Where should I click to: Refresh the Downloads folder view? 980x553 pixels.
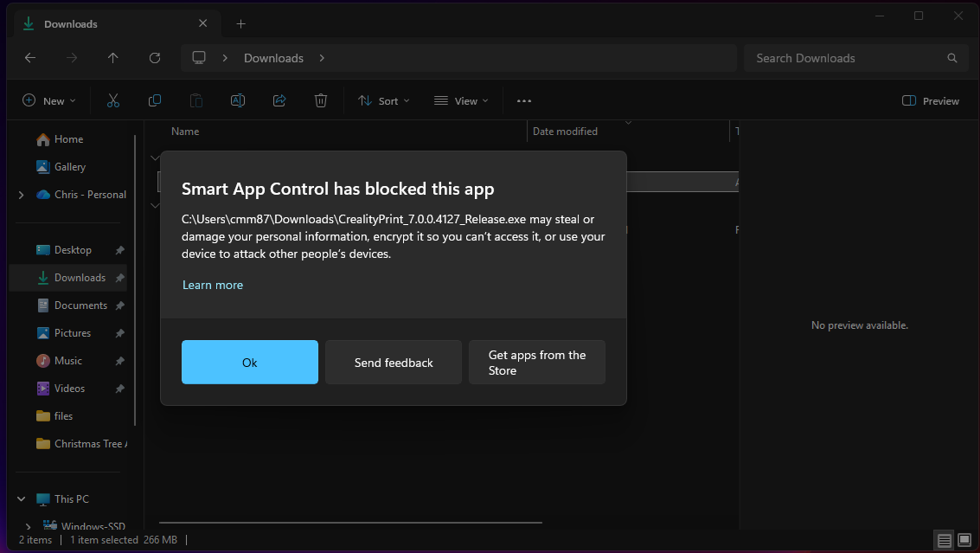155,58
